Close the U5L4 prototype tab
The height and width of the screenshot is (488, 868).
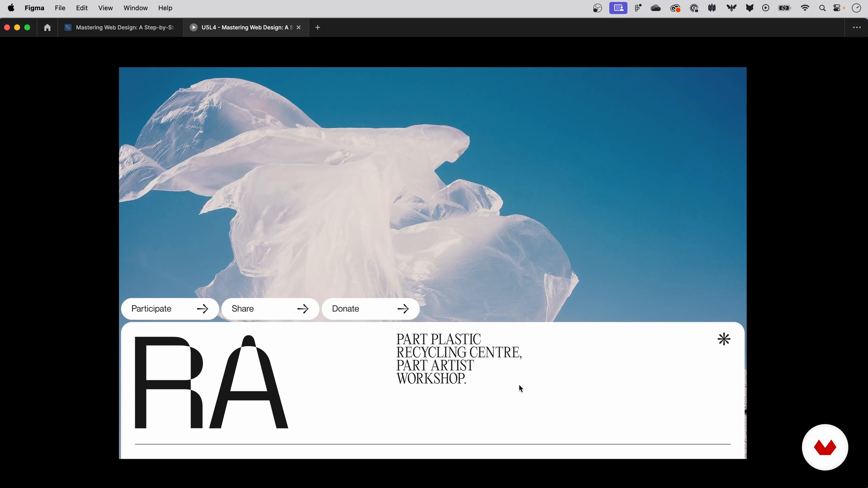[x=299, y=28]
